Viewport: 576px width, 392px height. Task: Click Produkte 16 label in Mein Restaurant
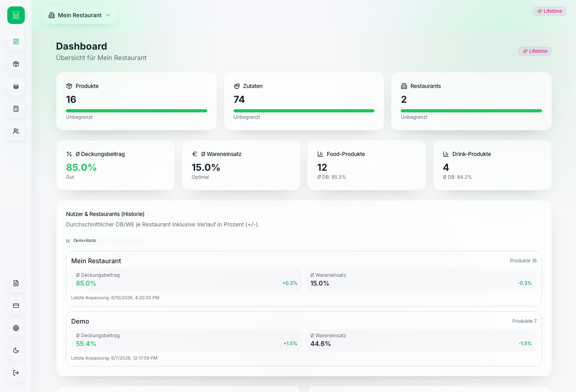[523, 261]
